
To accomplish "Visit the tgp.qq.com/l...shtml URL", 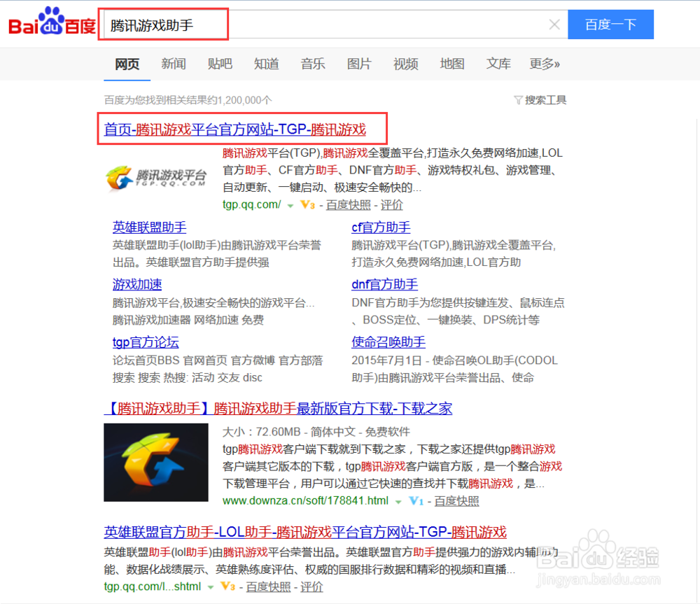I will click(152, 587).
